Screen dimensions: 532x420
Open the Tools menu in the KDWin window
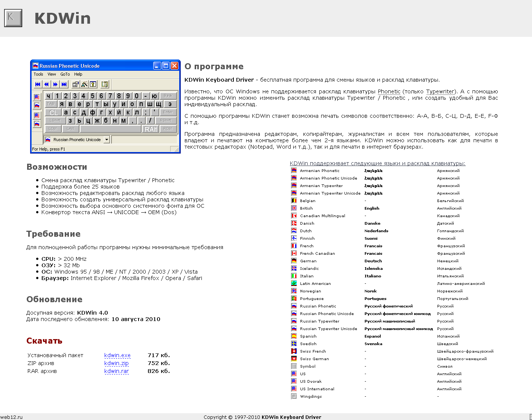[x=38, y=74]
